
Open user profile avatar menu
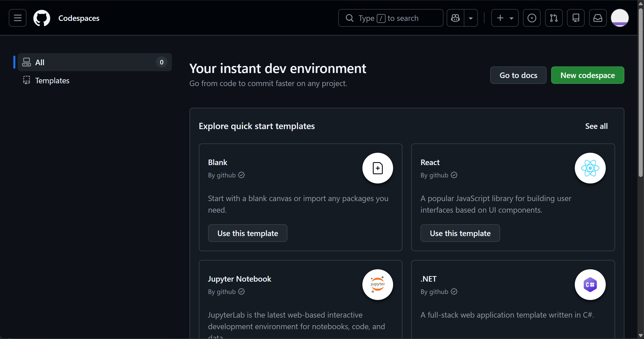(x=620, y=18)
